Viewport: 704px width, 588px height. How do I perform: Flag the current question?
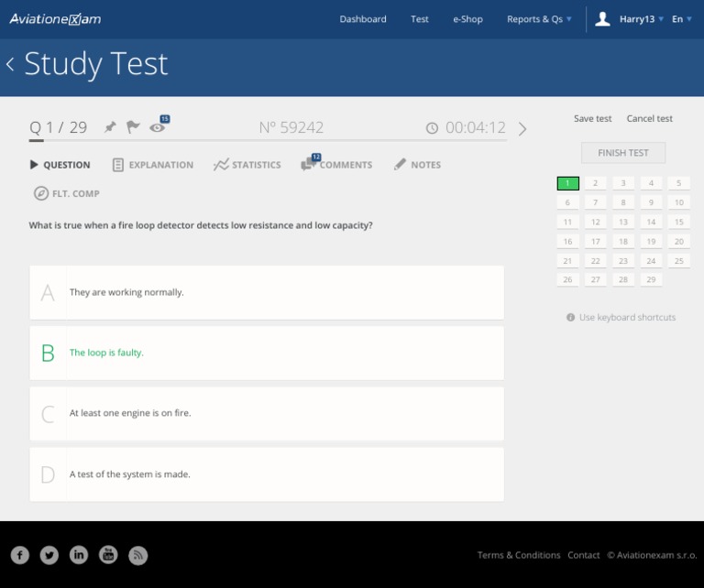coord(133,127)
